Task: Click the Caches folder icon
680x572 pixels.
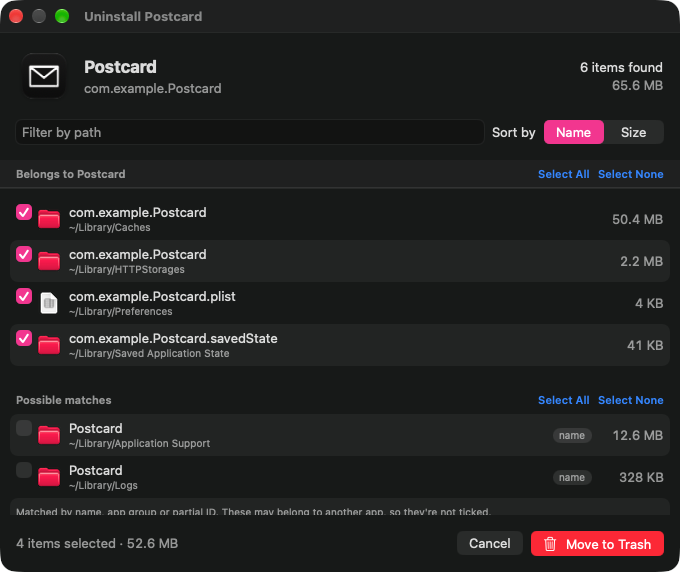Action: click(x=49, y=219)
